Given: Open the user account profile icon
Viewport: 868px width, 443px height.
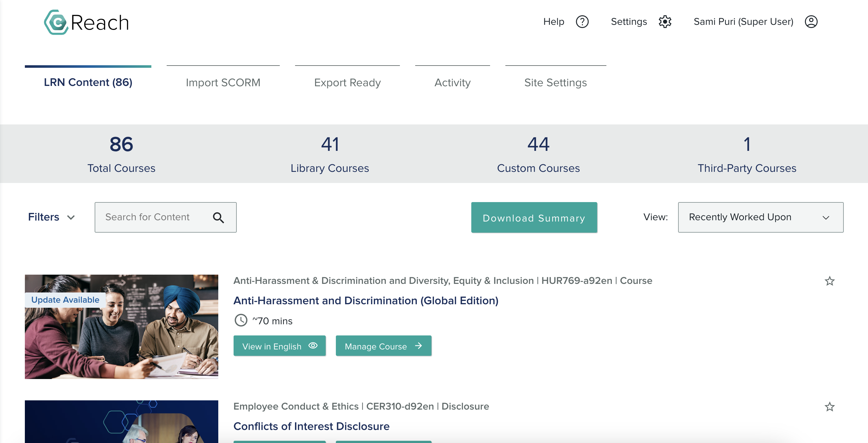Looking at the screenshot, I should point(811,22).
